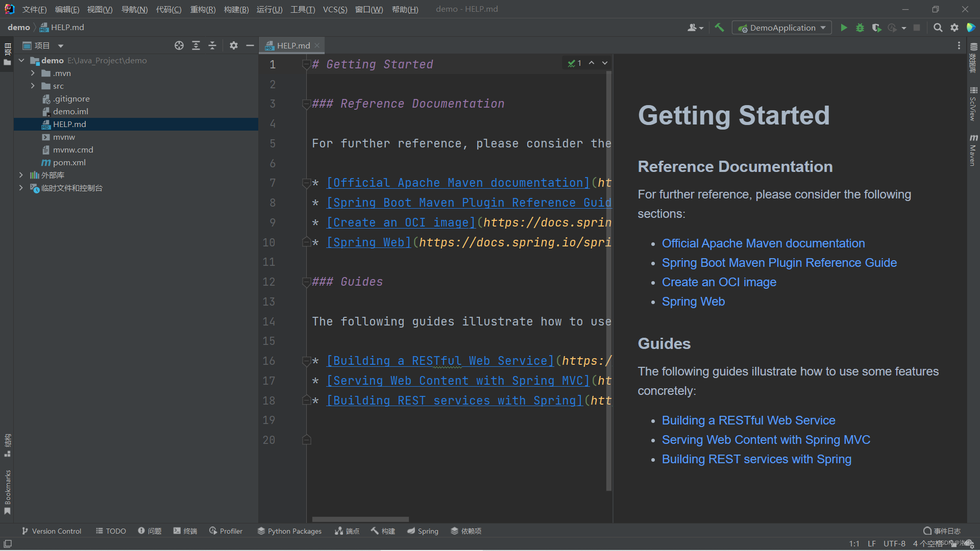The height and width of the screenshot is (551, 980).
Task: Open the profiler run options dropdown arrow
Action: [x=904, y=28]
